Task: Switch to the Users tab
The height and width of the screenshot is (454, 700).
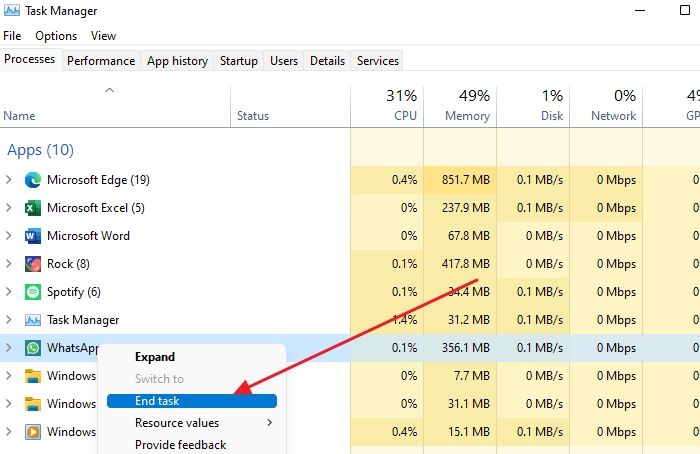Action: point(284,61)
